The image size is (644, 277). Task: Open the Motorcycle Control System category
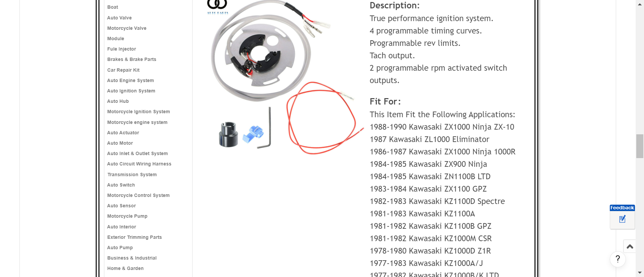139,195
